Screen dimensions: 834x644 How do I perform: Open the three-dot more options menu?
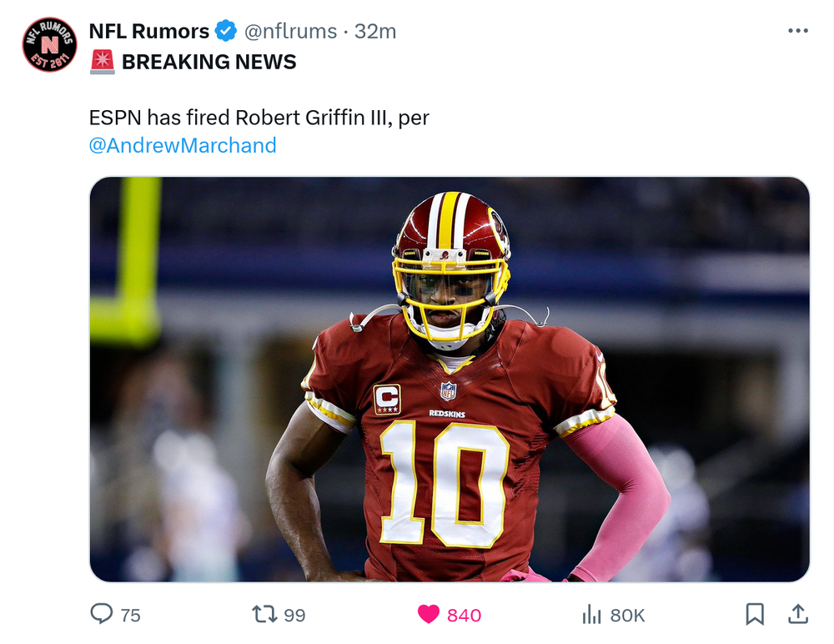coord(798,31)
